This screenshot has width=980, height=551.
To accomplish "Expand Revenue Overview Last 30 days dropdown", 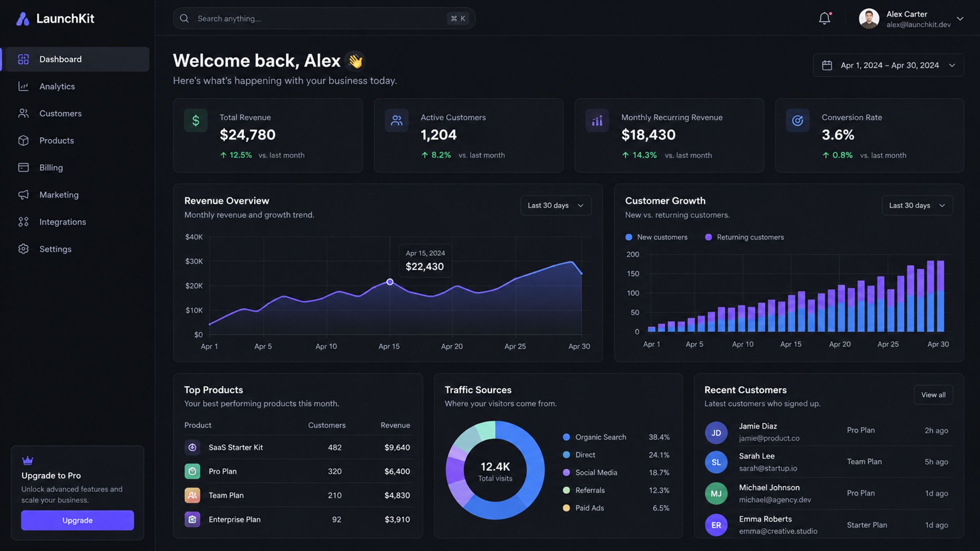I will coord(556,205).
